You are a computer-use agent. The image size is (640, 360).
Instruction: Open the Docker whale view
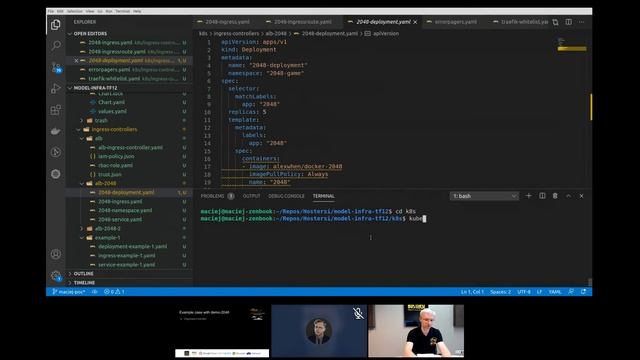coord(56,131)
